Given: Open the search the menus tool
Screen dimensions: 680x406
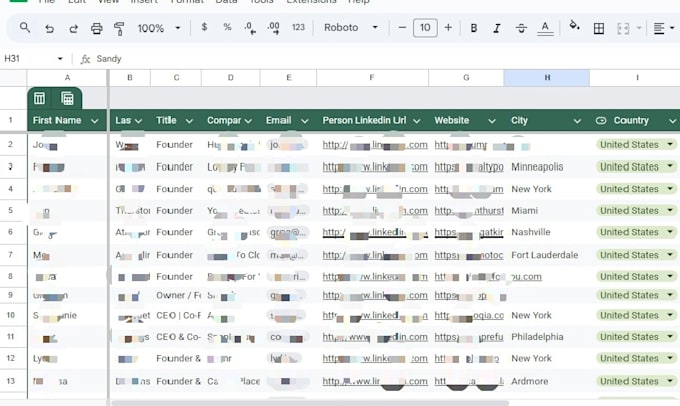Looking at the screenshot, I should [x=25, y=28].
